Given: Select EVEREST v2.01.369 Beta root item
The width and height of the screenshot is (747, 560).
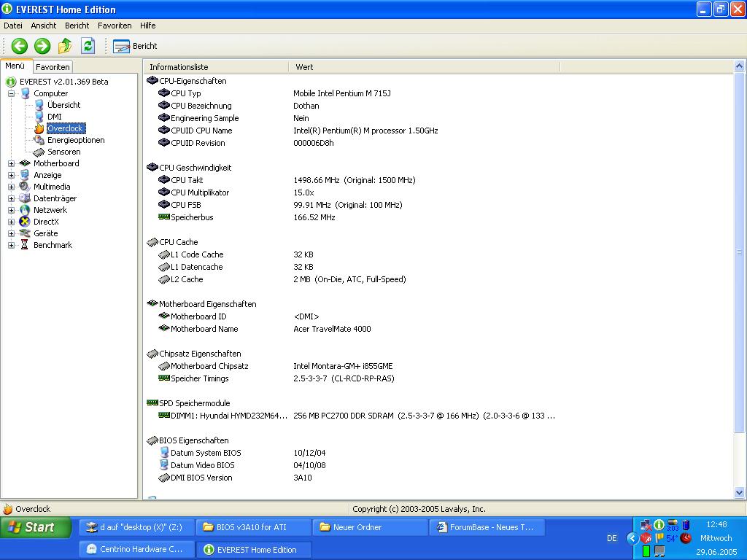Looking at the screenshot, I should (x=64, y=82).
